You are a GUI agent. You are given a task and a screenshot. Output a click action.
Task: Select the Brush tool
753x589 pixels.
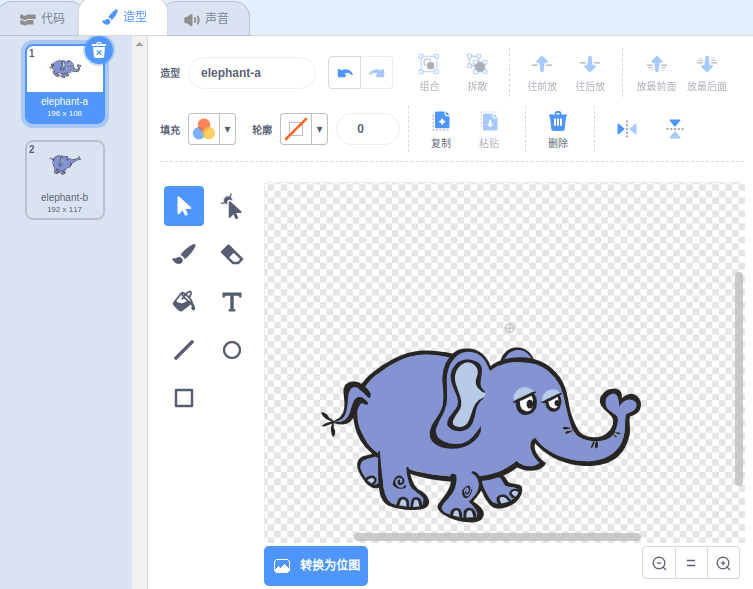coord(184,254)
